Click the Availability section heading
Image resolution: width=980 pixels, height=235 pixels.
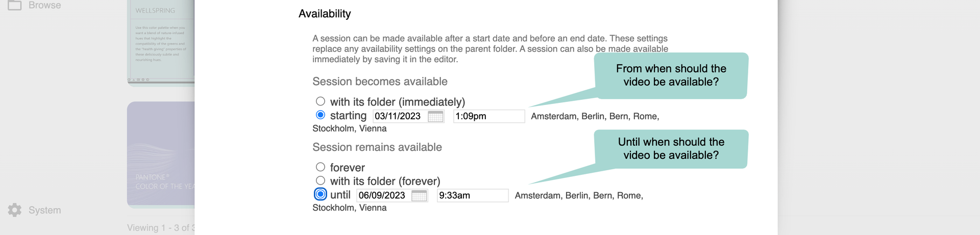(325, 14)
